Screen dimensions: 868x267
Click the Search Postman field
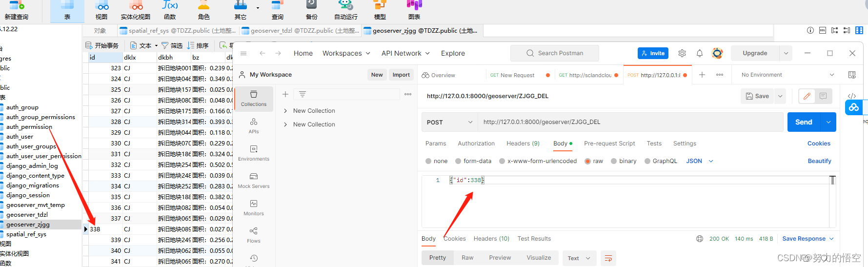tap(555, 53)
